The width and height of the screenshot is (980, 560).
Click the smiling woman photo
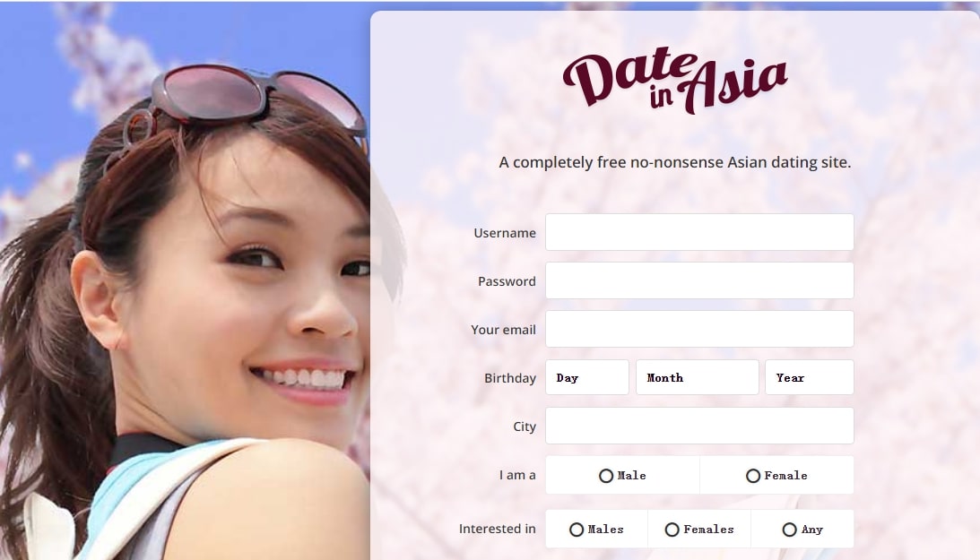point(185,281)
